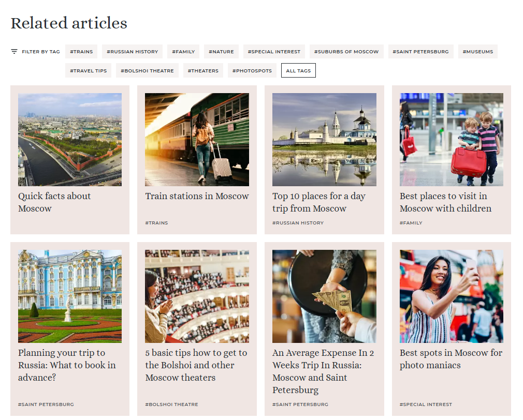Open the selfie woman photo thumbnail
The image size is (523, 420).
pyautogui.click(x=451, y=296)
